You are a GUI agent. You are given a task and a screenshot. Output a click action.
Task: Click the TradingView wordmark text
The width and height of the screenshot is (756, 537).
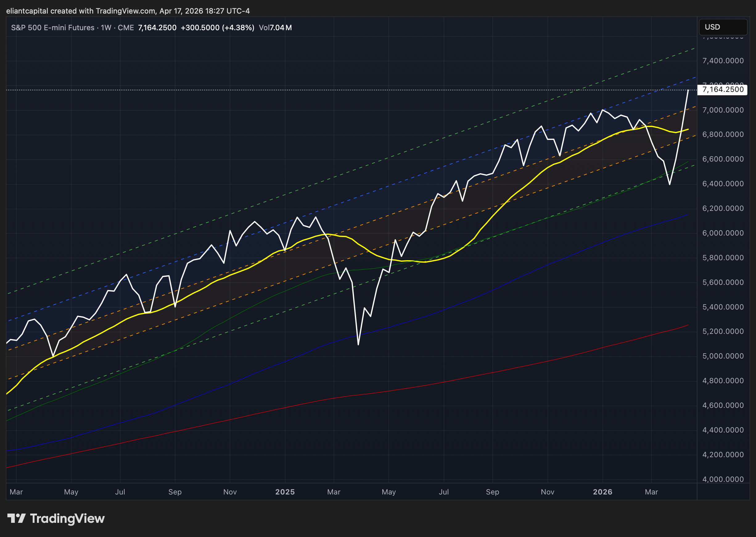click(x=67, y=519)
